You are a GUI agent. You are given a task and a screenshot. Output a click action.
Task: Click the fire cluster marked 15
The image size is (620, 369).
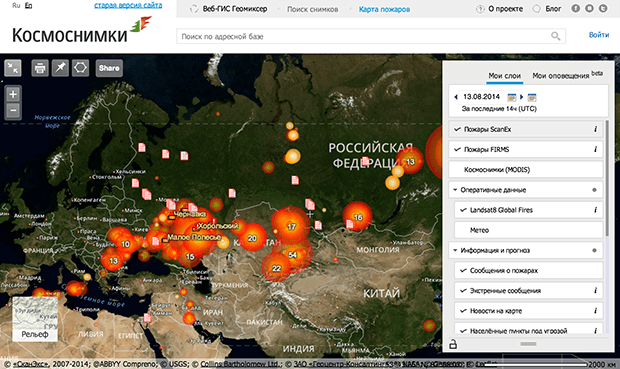coord(190,257)
